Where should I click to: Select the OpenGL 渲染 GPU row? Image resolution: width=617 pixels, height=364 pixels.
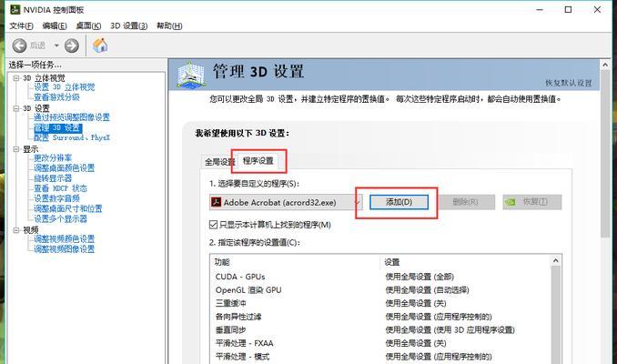[x=381, y=290]
